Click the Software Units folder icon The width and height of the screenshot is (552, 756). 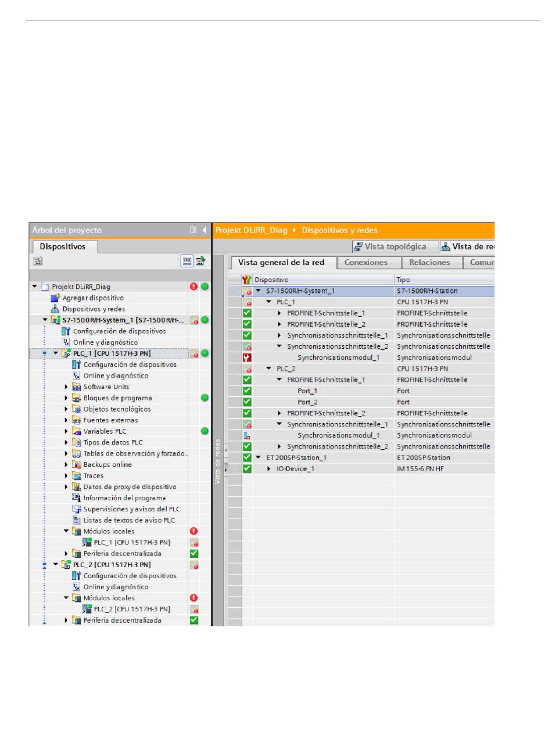(x=77, y=387)
